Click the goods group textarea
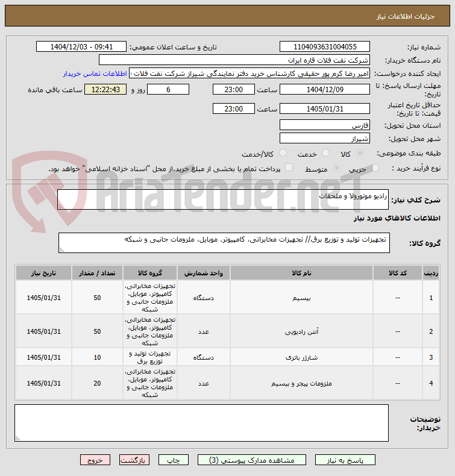Viewport: 455px width, 476px height. point(224,243)
